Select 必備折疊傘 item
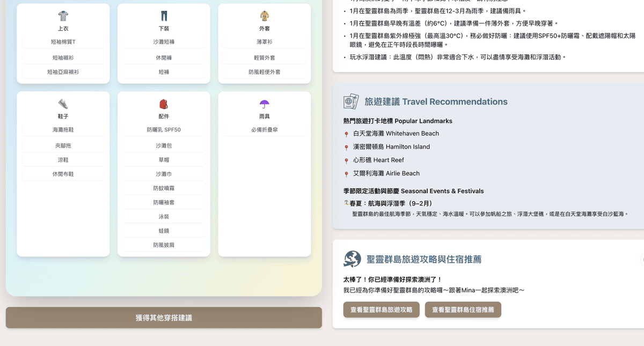This screenshot has height=346, width=644. [x=265, y=130]
